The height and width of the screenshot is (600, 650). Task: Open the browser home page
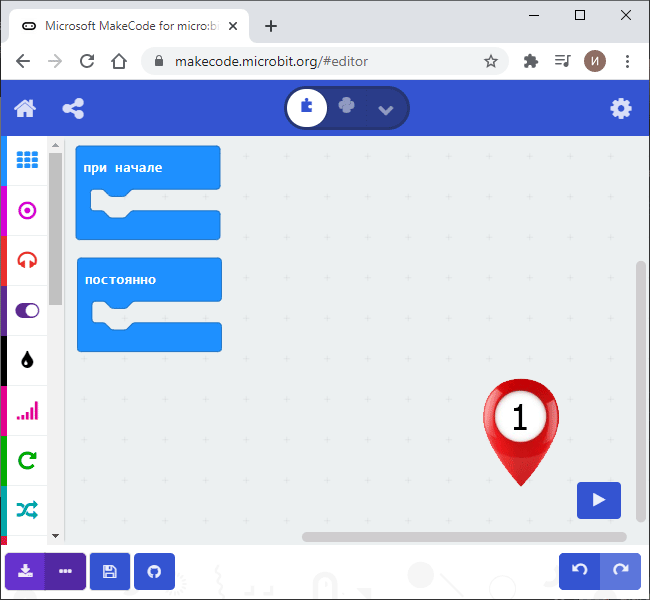click(x=119, y=61)
